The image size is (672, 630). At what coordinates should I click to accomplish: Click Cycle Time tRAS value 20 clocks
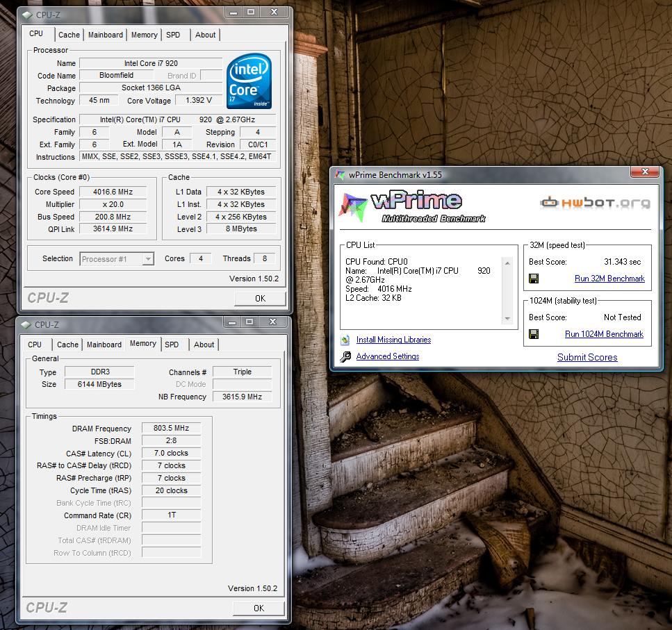pos(172,490)
